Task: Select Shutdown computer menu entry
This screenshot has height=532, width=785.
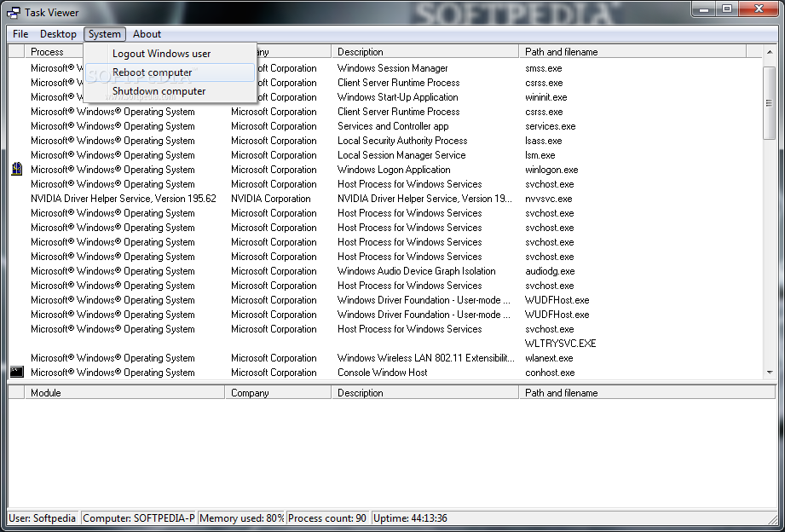Action: point(170,91)
